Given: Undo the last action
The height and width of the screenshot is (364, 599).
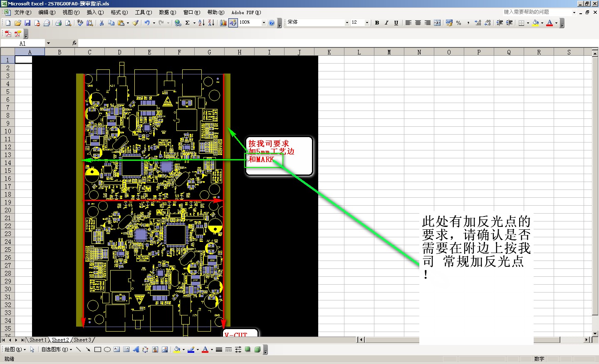Looking at the screenshot, I should pyautogui.click(x=147, y=23).
